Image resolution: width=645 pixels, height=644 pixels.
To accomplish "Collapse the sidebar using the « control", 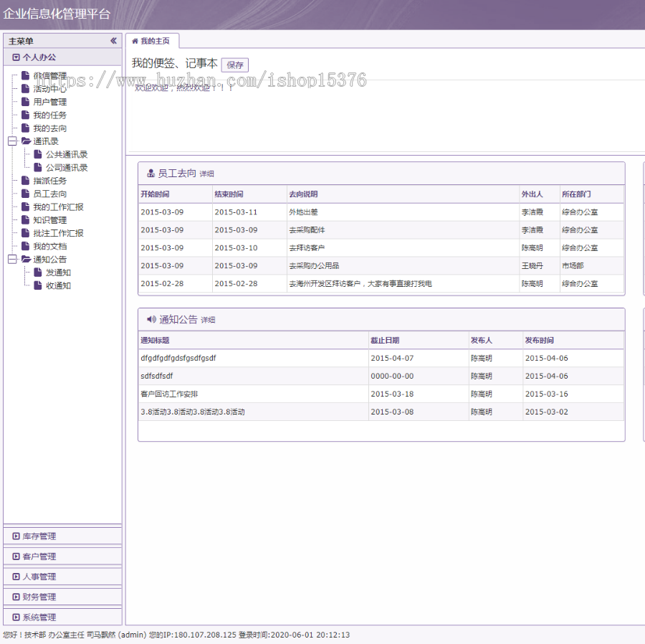I will (x=113, y=41).
